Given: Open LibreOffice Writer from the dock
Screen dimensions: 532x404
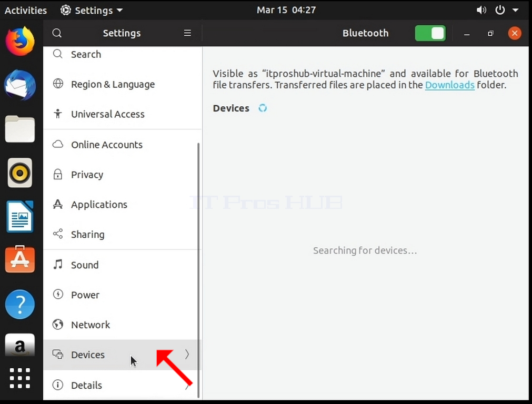Looking at the screenshot, I should coord(19,216).
